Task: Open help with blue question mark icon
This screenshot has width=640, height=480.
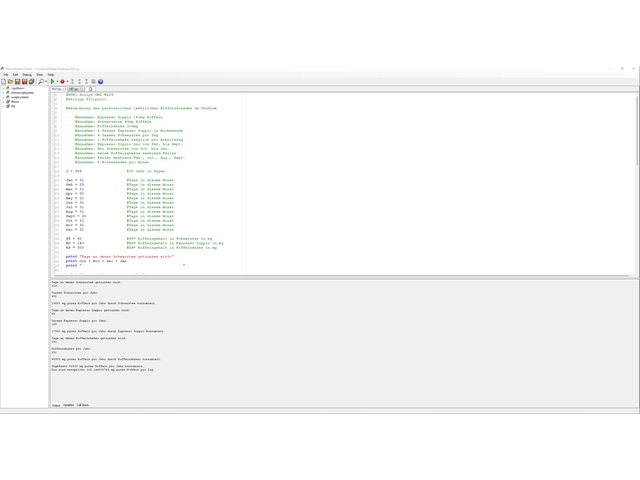Action: (100, 82)
